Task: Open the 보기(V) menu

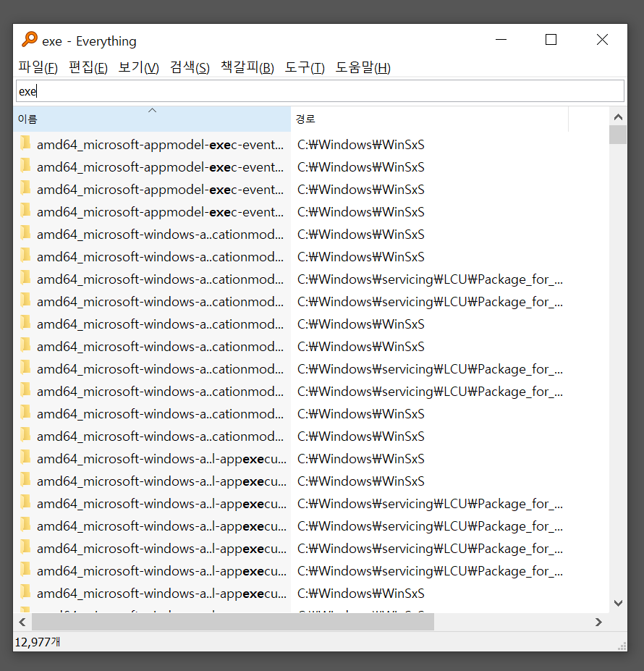Action: (139, 67)
